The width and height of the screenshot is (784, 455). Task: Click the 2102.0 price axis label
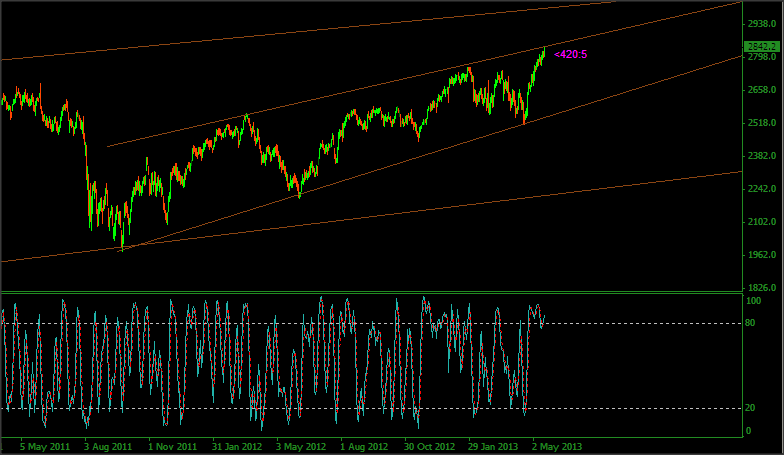pyautogui.click(x=762, y=222)
